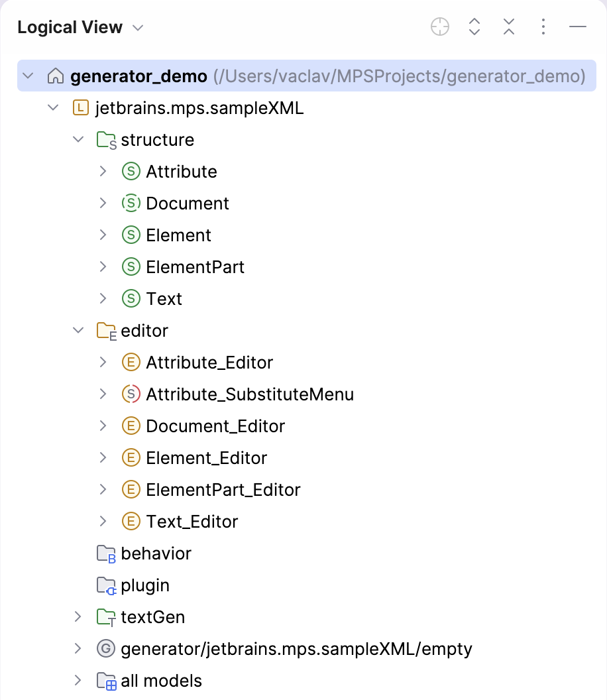Expand the Attribute concept node
The width and height of the screenshot is (607, 700).
click(103, 172)
